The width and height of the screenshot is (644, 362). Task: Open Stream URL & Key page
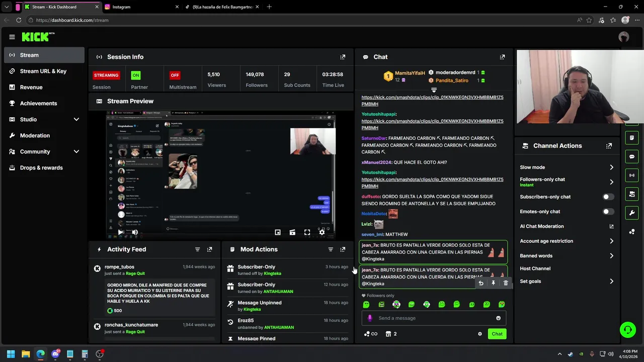[44, 71]
